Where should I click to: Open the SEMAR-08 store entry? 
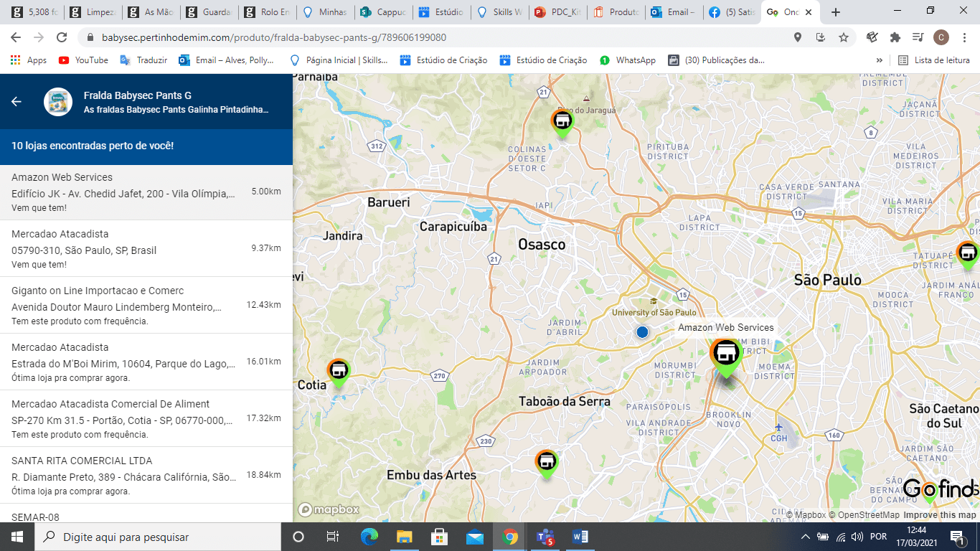(x=146, y=513)
